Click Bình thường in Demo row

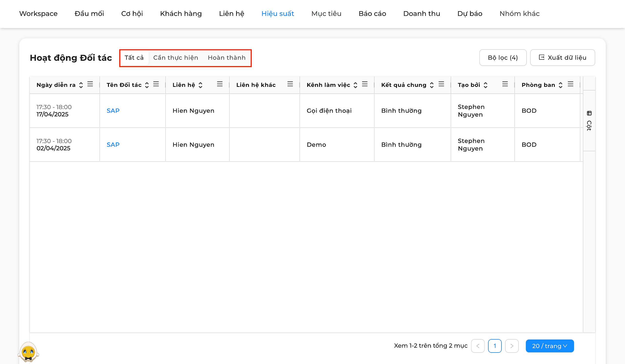[401, 145]
